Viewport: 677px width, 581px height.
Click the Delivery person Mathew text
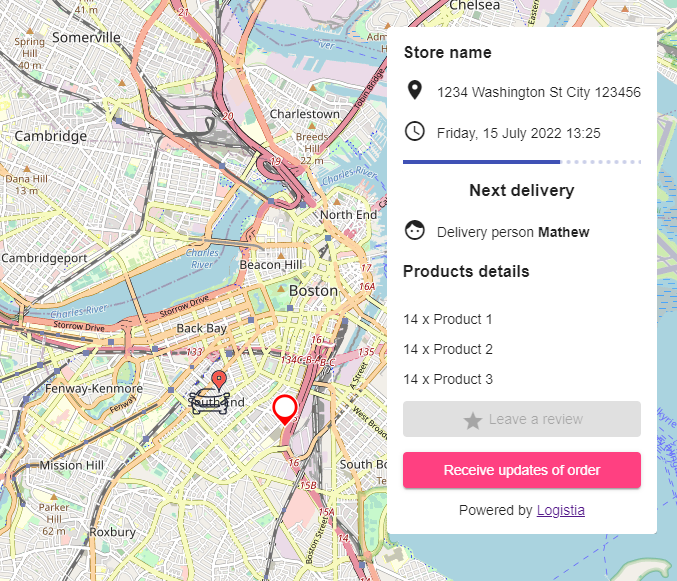[513, 232]
